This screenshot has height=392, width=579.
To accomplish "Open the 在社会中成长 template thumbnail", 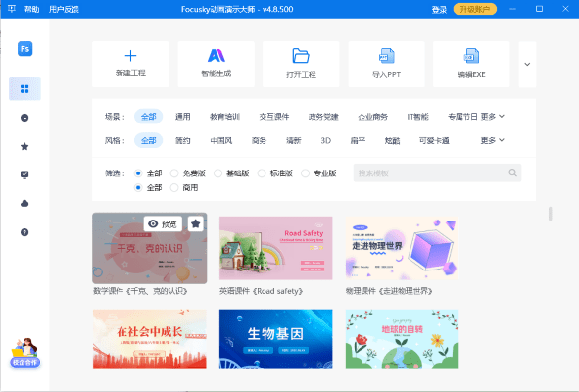I will click(x=150, y=339).
